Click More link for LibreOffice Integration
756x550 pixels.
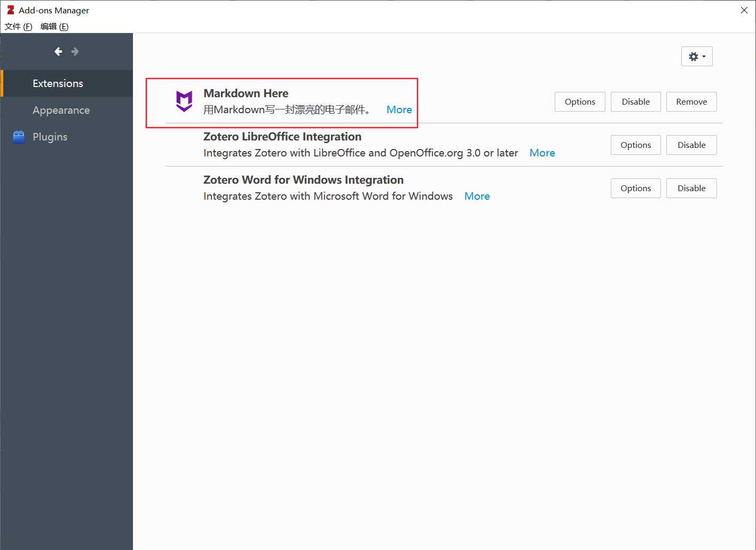[x=542, y=153]
